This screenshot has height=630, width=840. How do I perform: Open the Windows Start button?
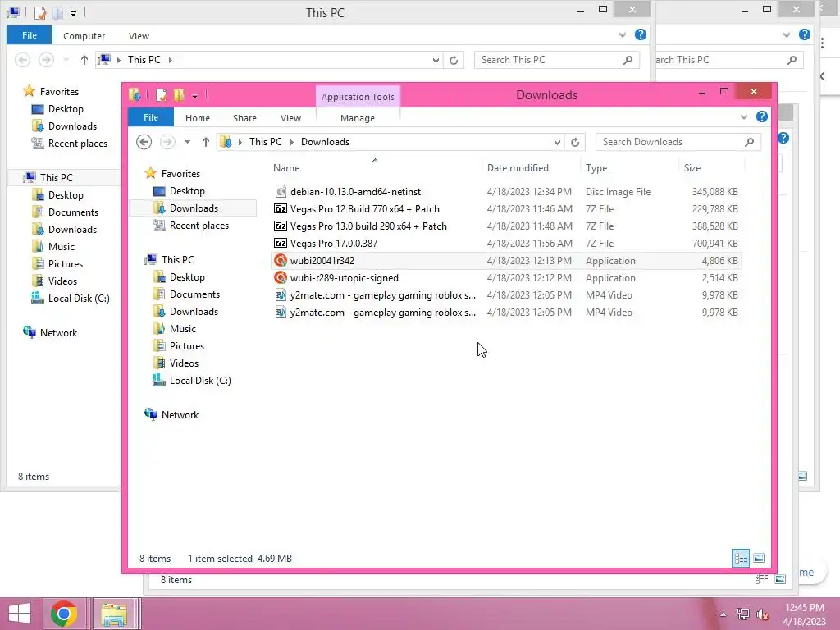(x=20, y=614)
